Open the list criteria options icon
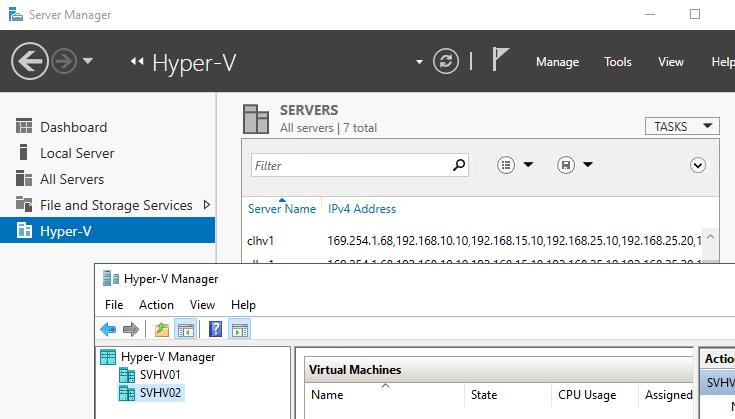This screenshot has height=419, width=735. point(506,165)
